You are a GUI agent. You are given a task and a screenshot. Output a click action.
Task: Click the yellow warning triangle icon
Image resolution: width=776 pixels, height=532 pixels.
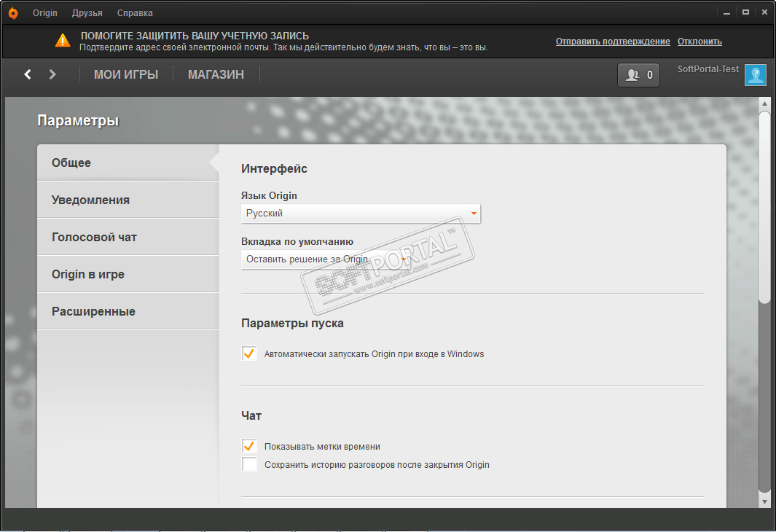pyautogui.click(x=63, y=41)
